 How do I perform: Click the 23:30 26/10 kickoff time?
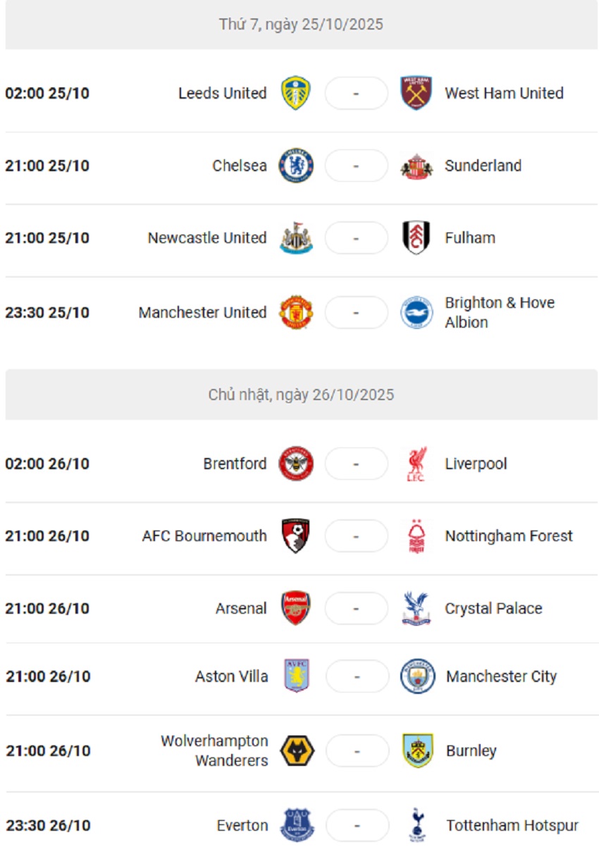(48, 826)
